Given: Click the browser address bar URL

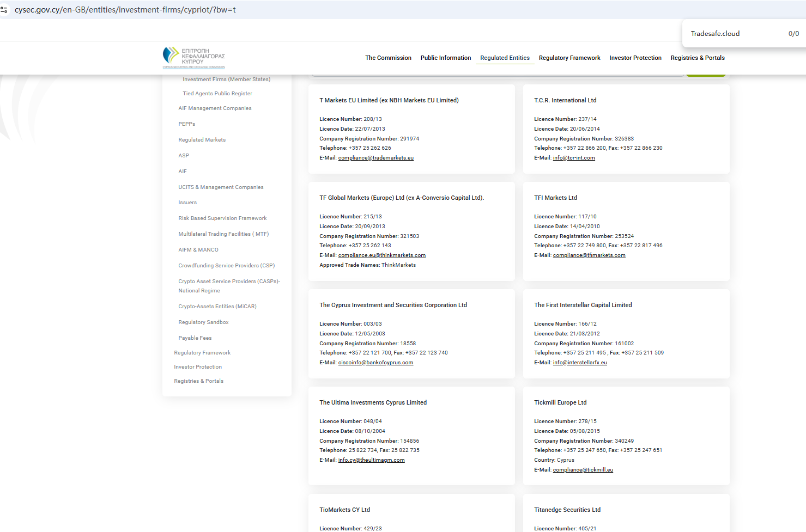Looking at the screenshot, I should click(125, 10).
